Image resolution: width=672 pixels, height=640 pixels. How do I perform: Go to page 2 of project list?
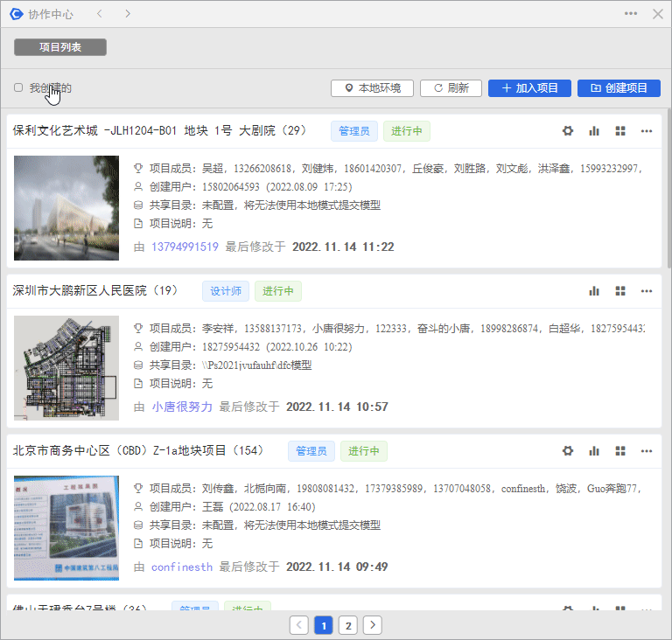(x=348, y=625)
